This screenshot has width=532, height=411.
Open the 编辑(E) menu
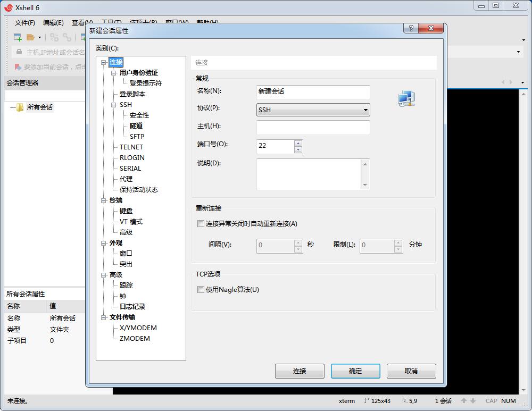(x=53, y=23)
